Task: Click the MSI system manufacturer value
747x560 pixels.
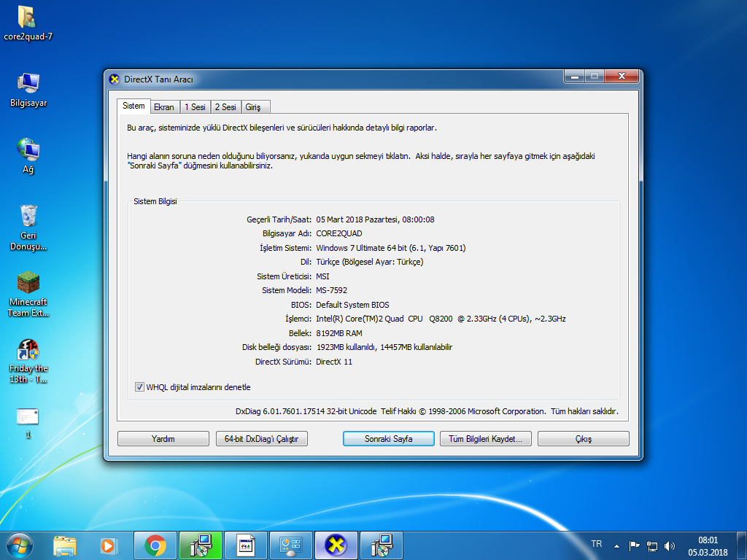Action: click(322, 276)
